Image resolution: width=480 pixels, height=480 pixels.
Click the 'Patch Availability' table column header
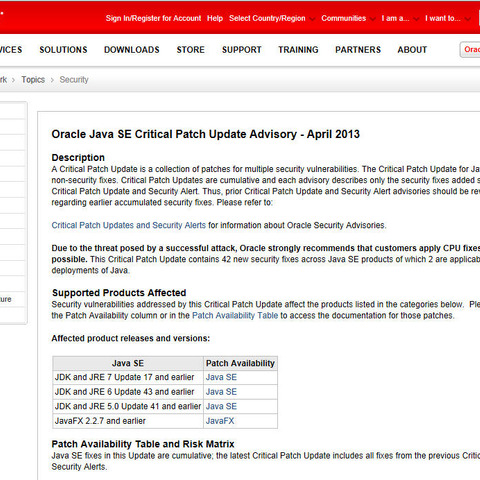240,363
